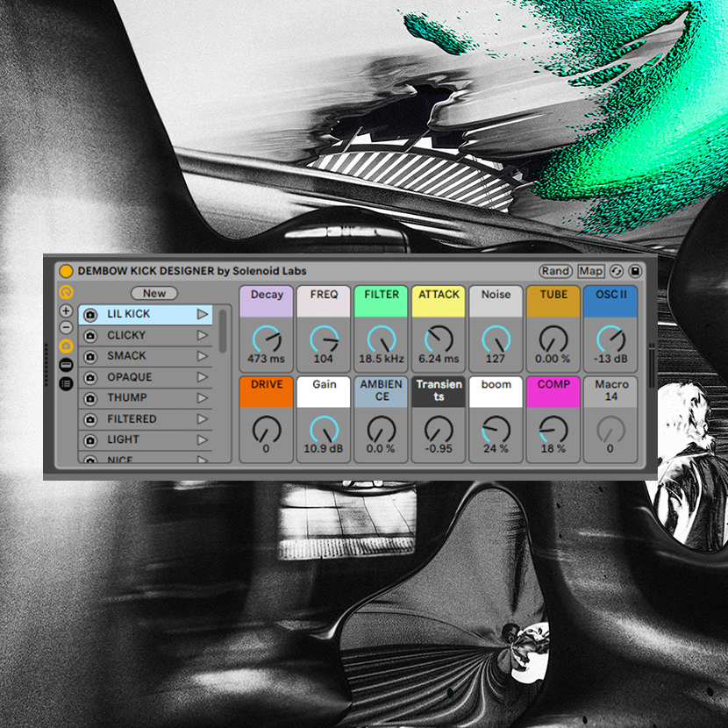Select the THUMP variation name
Image resolution: width=728 pixels, height=728 pixels.
(x=127, y=397)
